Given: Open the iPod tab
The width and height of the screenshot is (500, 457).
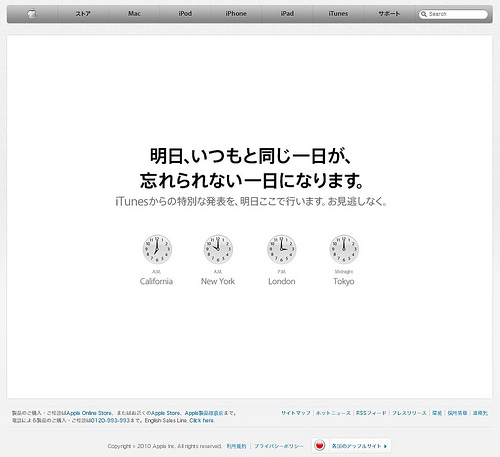Looking at the screenshot, I should click(185, 14).
